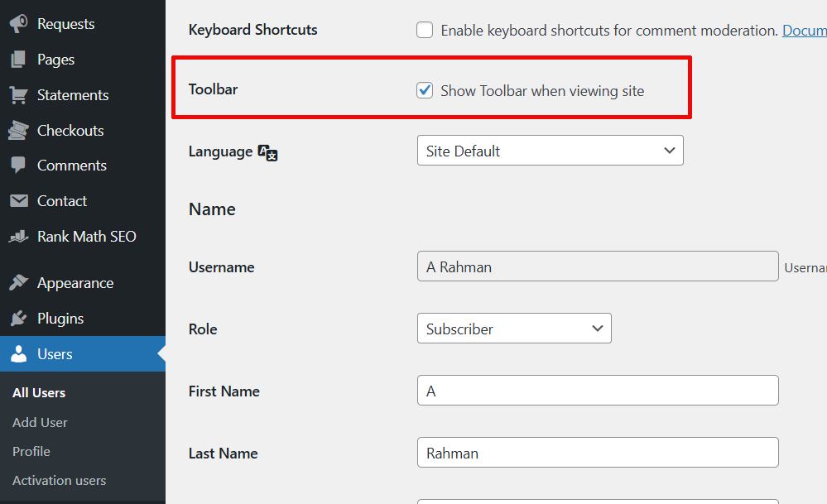The image size is (827, 504).
Task: Open Comments via its speech-bubble icon
Action: [18, 165]
